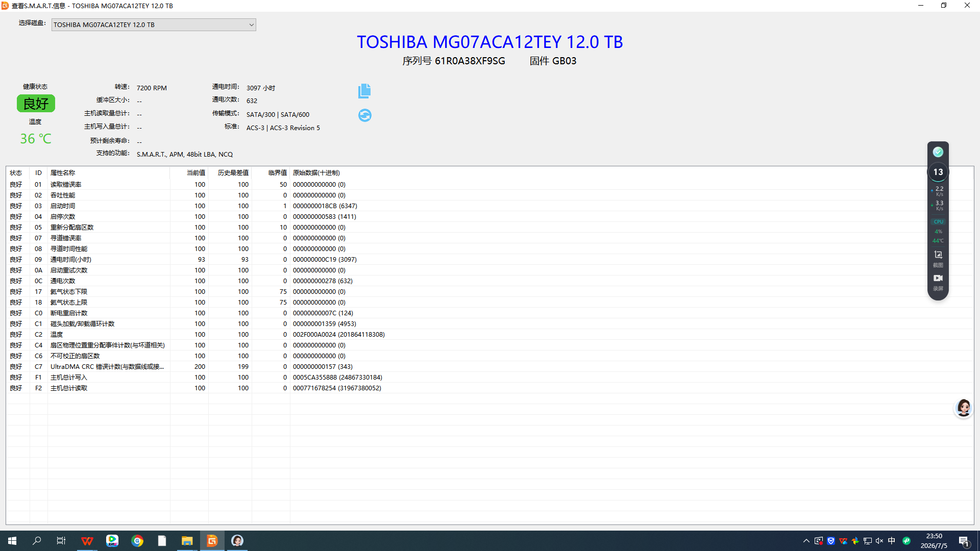
Task: Click the floating assistant avatar on right edge
Action: (x=964, y=408)
